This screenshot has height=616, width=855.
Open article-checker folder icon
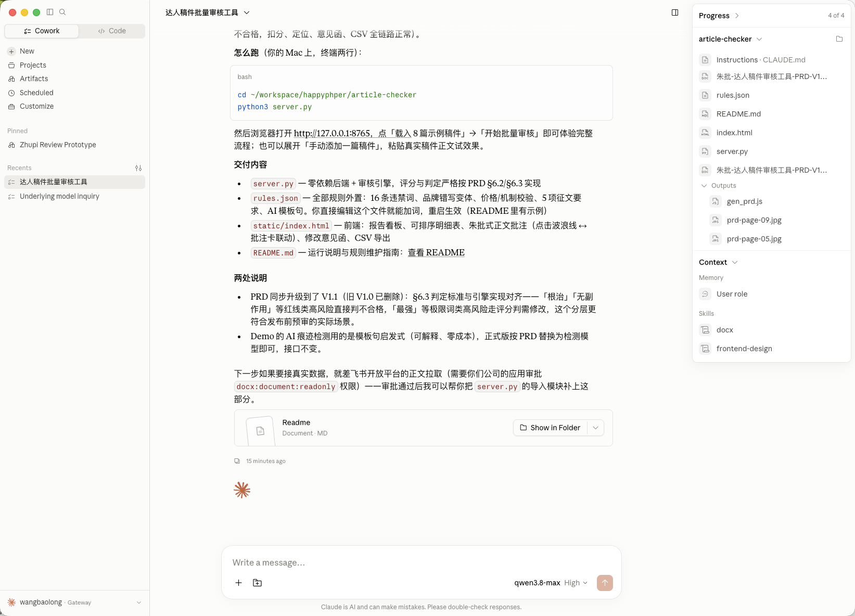[x=839, y=39]
